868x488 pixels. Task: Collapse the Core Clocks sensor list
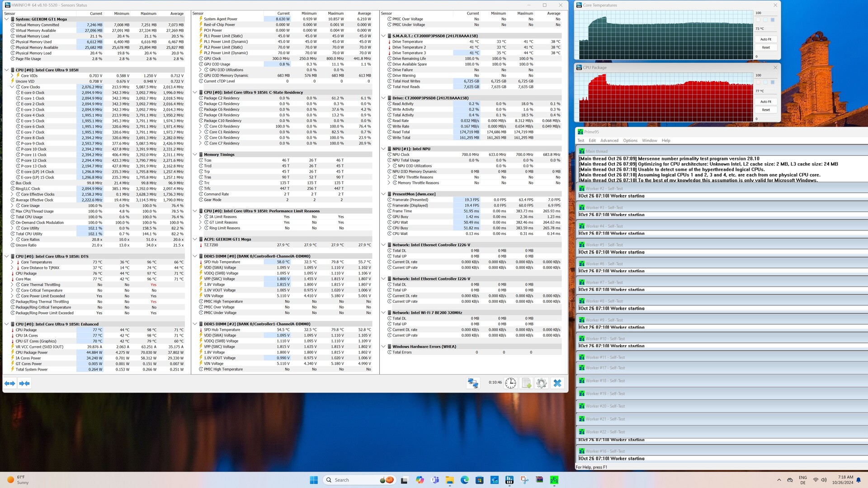[12, 87]
